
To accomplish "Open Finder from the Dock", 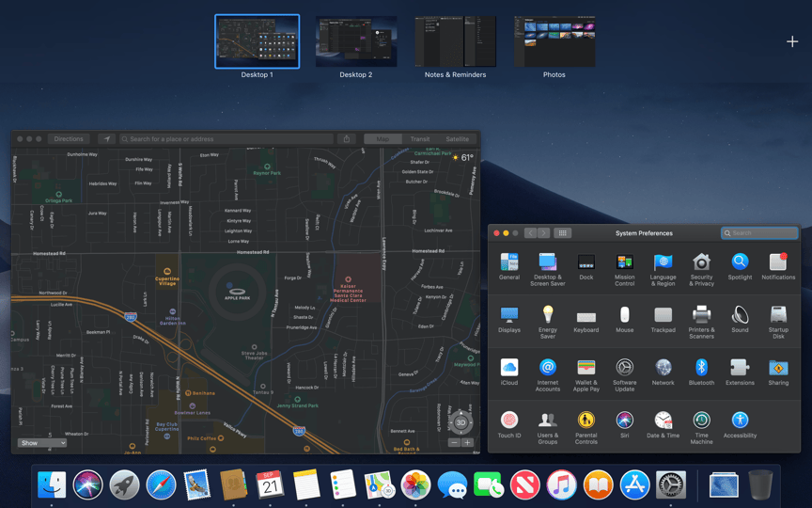I will point(52,484).
